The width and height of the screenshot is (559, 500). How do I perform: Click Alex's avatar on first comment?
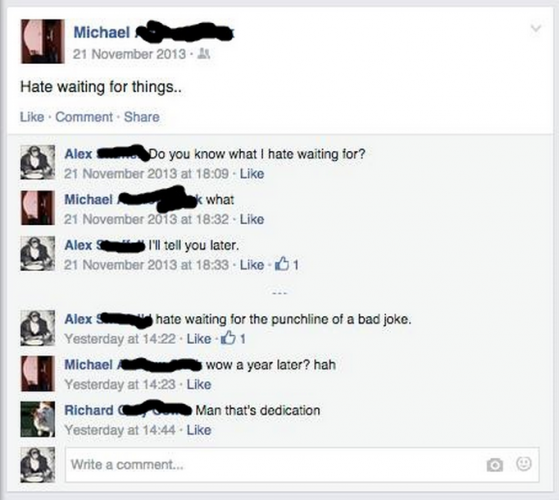tap(38, 162)
